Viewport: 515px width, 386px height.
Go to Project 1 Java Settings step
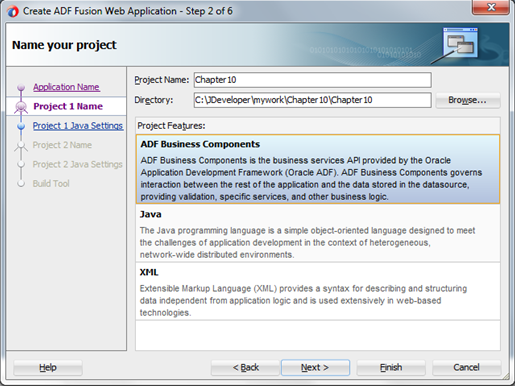tap(78, 126)
